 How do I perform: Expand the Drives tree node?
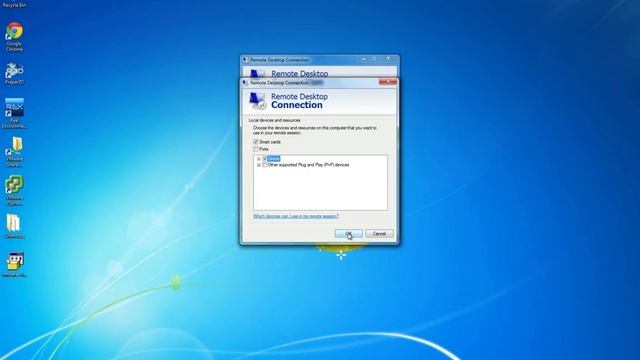pyautogui.click(x=259, y=158)
